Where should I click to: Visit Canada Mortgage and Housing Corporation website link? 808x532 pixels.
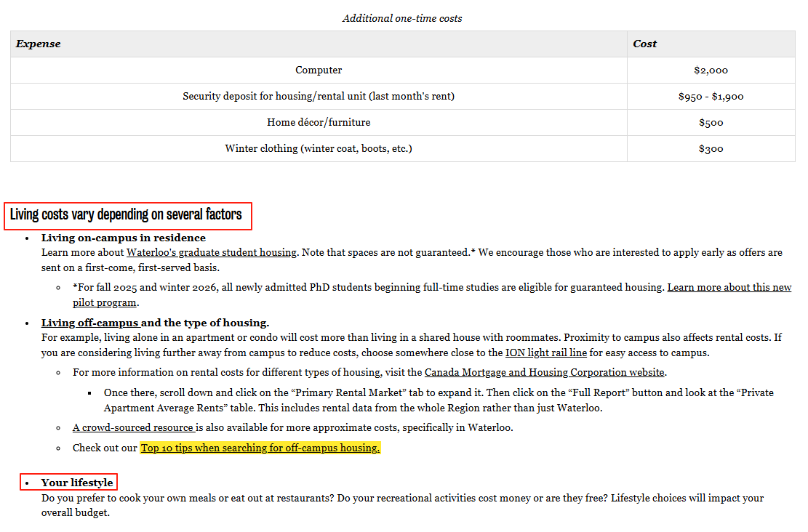(x=544, y=372)
